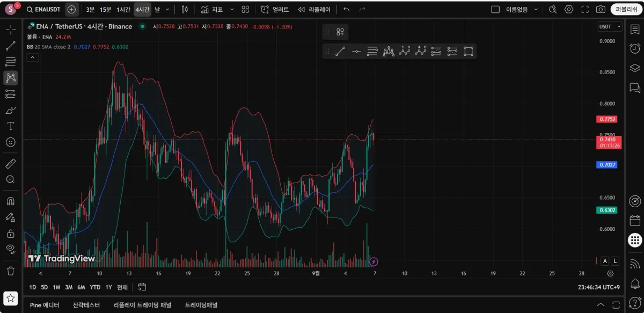Open the Pine 에디터 tab
Screen dimensions: 644x313
click(45, 305)
